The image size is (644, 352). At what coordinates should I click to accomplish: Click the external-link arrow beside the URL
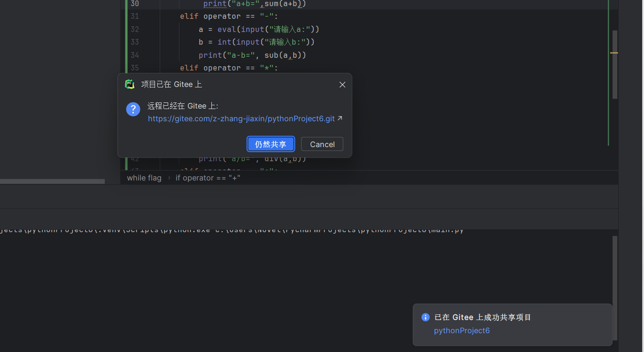pos(340,118)
